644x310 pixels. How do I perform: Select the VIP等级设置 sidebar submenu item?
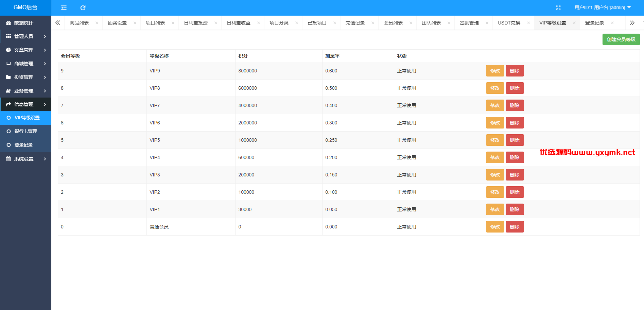click(x=25, y=118)
